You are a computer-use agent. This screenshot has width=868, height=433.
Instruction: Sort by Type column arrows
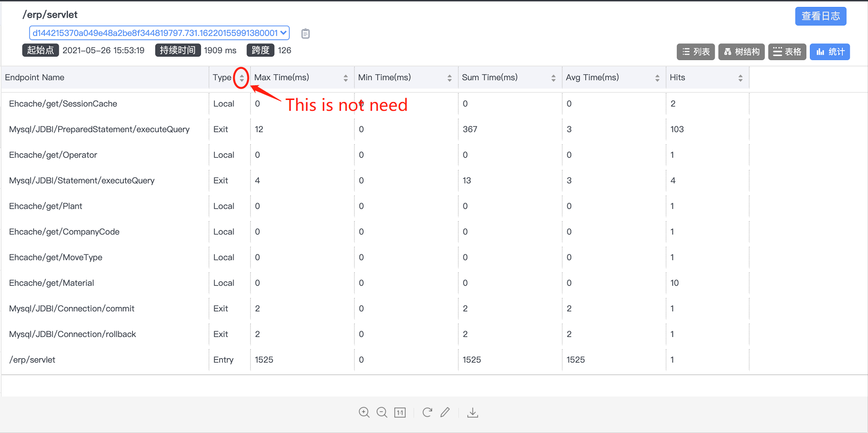click(x=242, y=78)
